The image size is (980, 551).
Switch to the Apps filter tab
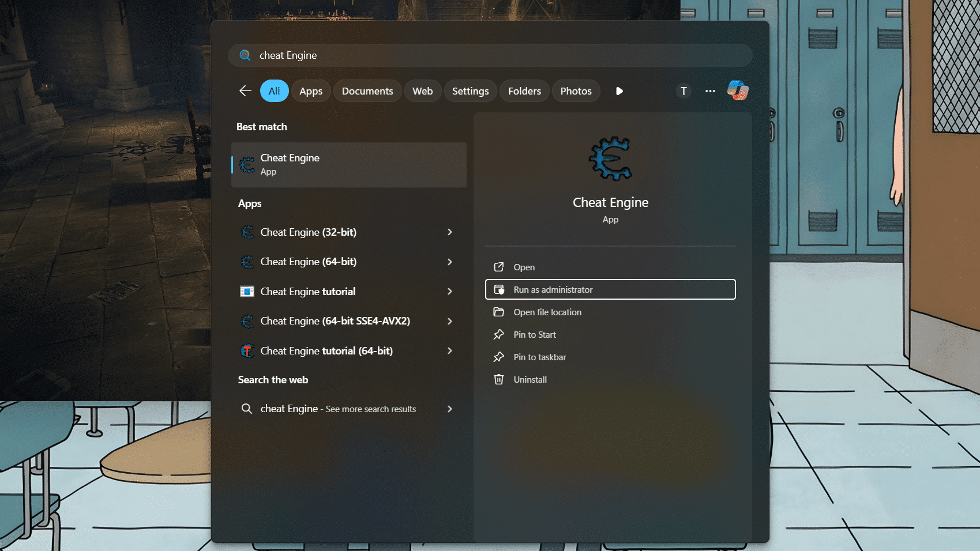pyautogui.click(x=311, y=91)
